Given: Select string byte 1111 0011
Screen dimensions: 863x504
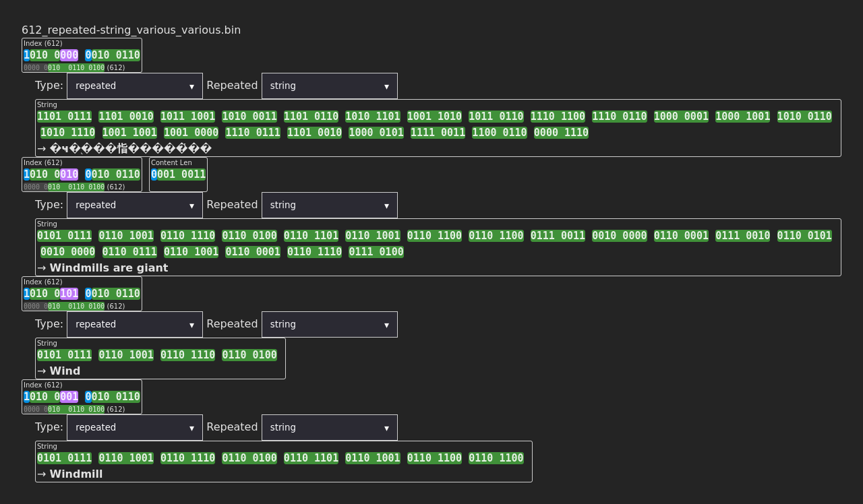Looking at the screenshot, I should [438, 133].
